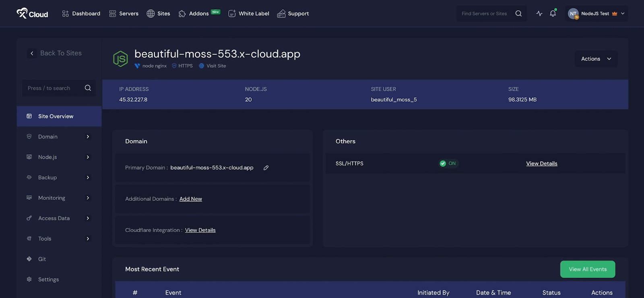This screenshot has height=298, width=644.
Task: Click the Visit Site globe icon
Action: coord(202,66)
